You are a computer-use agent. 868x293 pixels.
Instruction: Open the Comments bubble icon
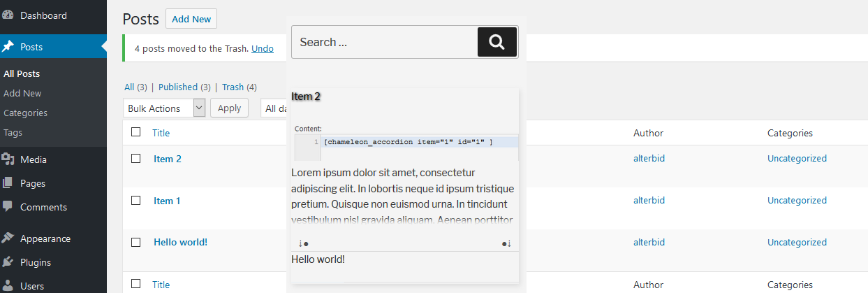[x=8, y=207]
